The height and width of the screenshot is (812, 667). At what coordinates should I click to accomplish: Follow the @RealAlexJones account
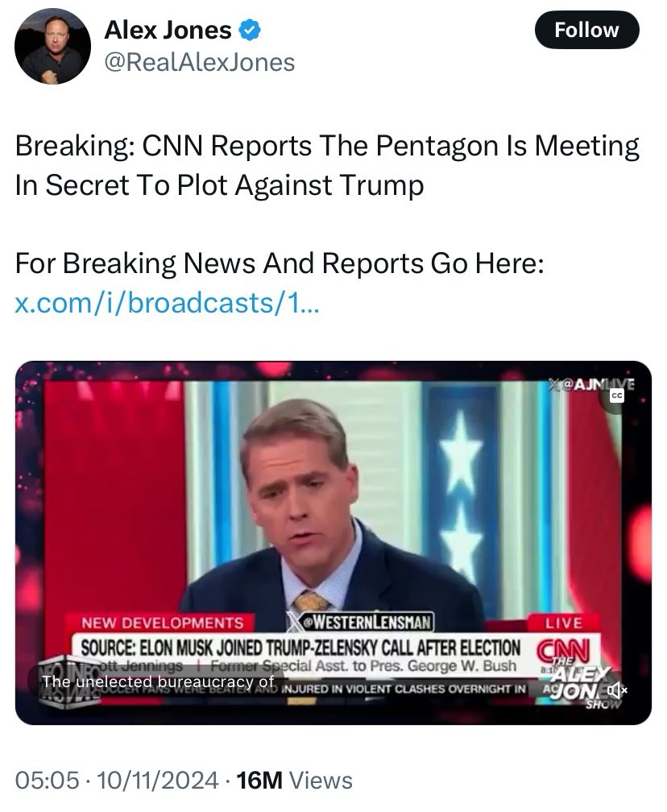coord(586,30)
